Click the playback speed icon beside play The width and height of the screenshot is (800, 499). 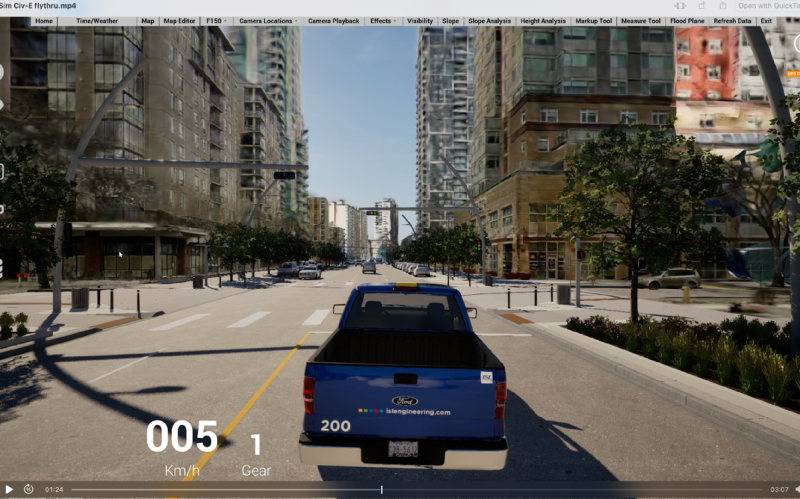click(x=28, y=489)
